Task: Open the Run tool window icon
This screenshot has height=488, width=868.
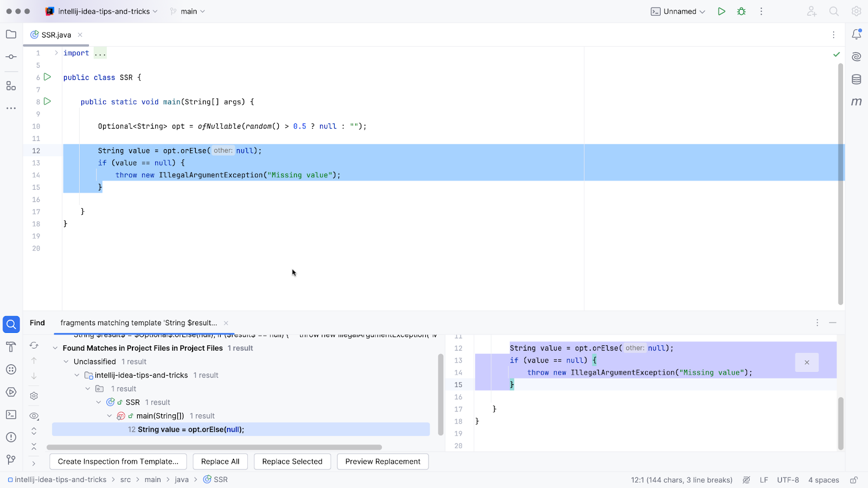Action: coord(11,392)
